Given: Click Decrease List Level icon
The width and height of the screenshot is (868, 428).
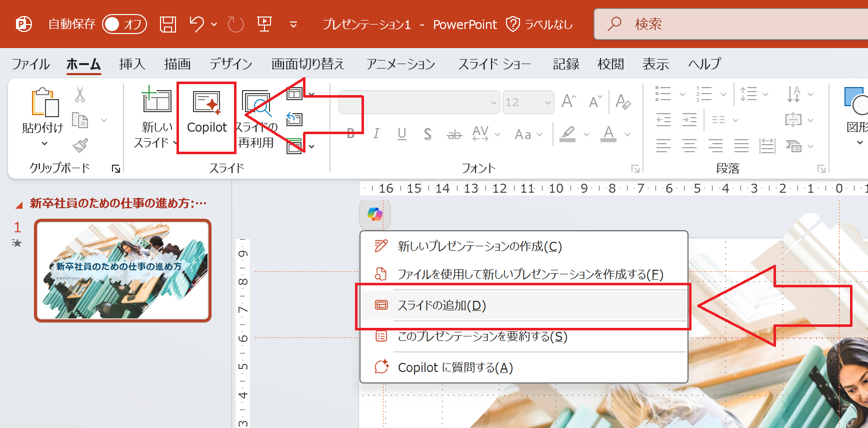Looking at the screenshot, I should point(663,120).
